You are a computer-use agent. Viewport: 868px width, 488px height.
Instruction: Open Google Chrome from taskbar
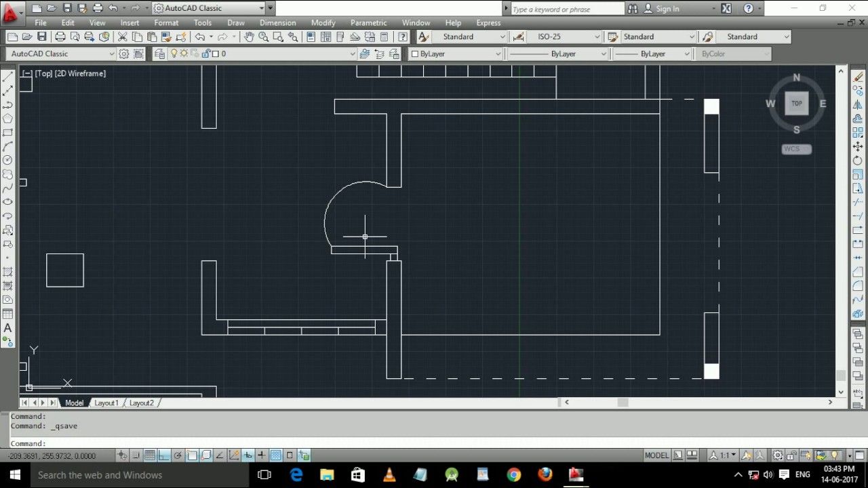[514, 474]
